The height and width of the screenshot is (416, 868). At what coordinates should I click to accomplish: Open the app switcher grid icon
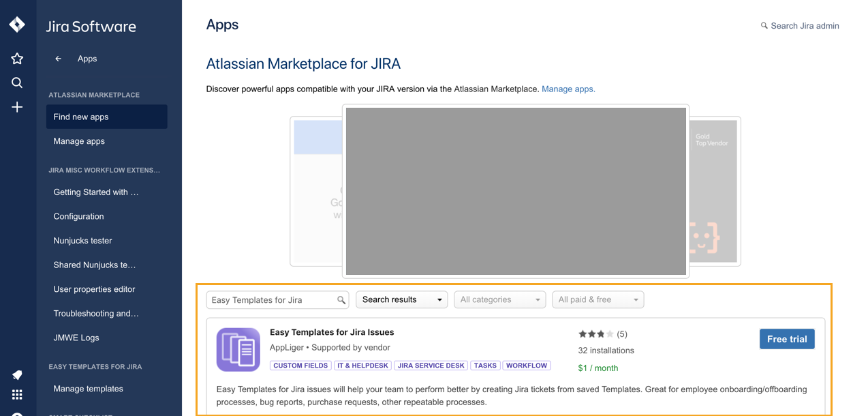[17, 395]
